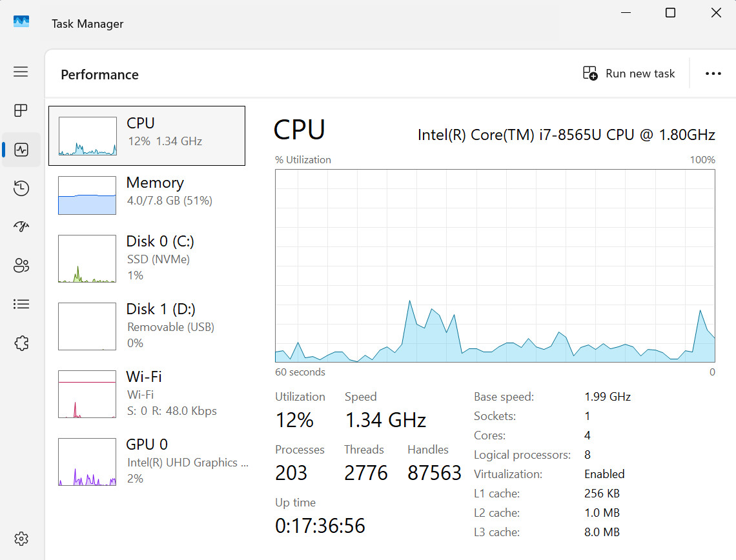Open the App history page icon
Image resolution: width=736 pixels, height=560 pixels.
21,188
